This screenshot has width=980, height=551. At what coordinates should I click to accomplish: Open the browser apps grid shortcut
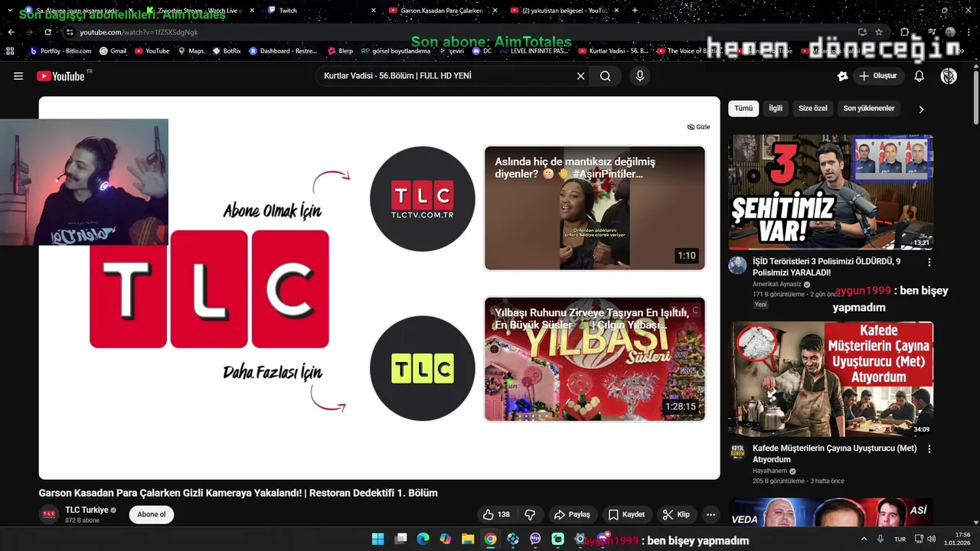point(10,51)
